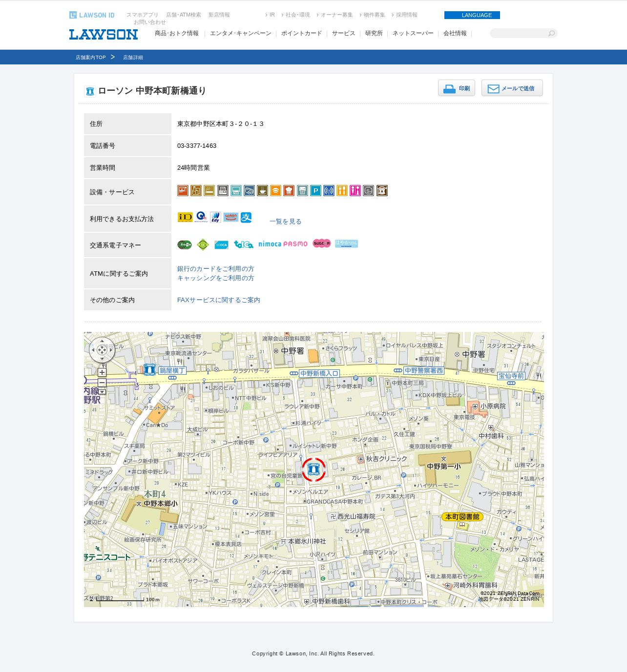The height and width of the screenshot is (672, 627).
Task: Open the お問い合わせ link
Action: point(150,22)
